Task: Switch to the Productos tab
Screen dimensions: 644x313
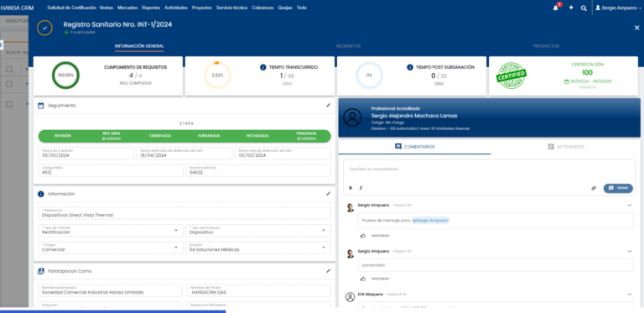Action: [546, 46]
